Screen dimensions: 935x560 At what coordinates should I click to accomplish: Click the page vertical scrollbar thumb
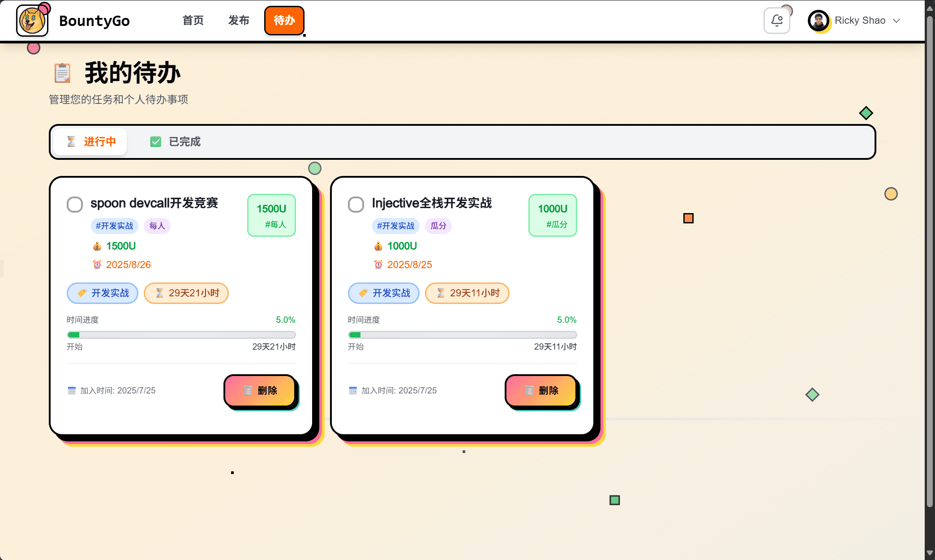[930, 261]
